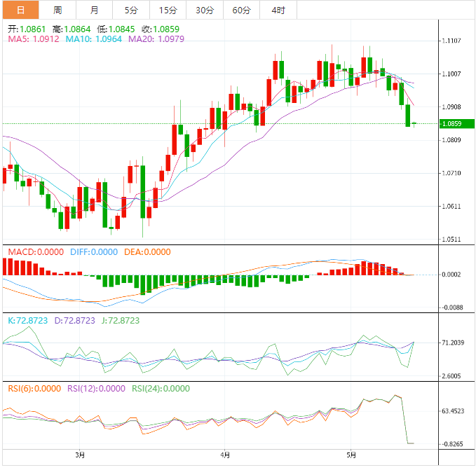Image resolution: width=476 pixels, height=470 pixels.
Task: Click the 5月 marker on time axis
Action: coord(353,455)
